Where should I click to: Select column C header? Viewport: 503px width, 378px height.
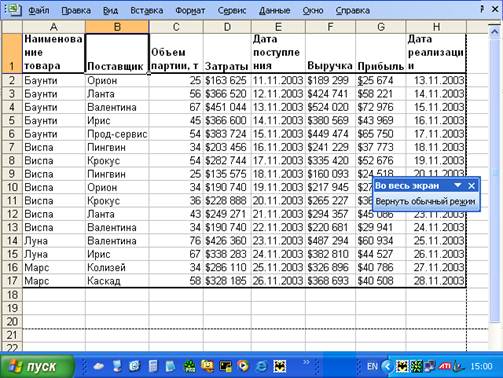pyautogui.click(x=176, y=27)
